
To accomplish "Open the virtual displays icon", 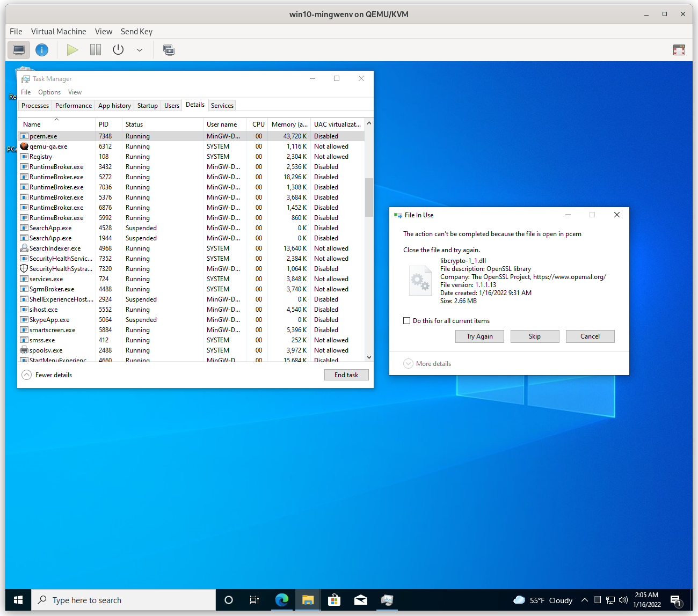I will pyautogui.click(x=169, y=50).
